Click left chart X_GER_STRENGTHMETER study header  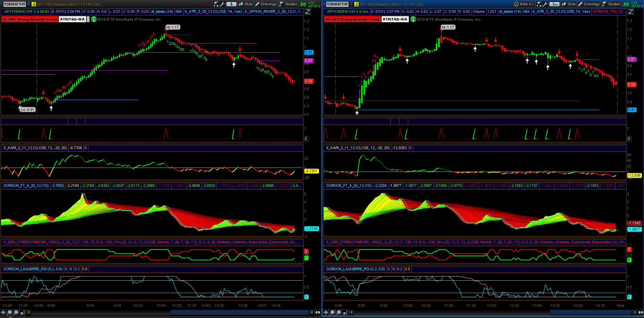pos(152,242)
